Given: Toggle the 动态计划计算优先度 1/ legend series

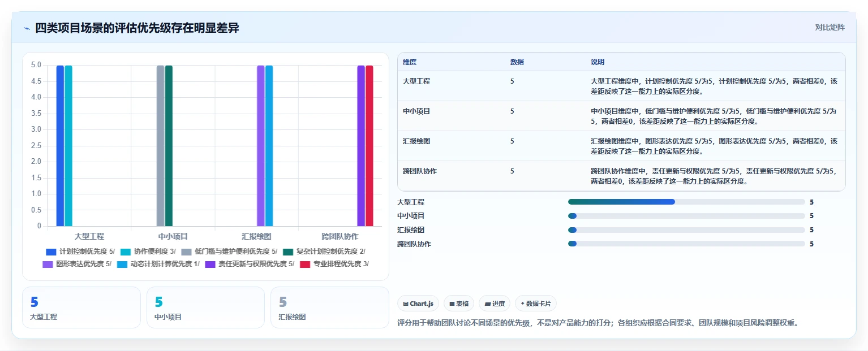Looking at the screenshot, I should [x=158, y=264].
